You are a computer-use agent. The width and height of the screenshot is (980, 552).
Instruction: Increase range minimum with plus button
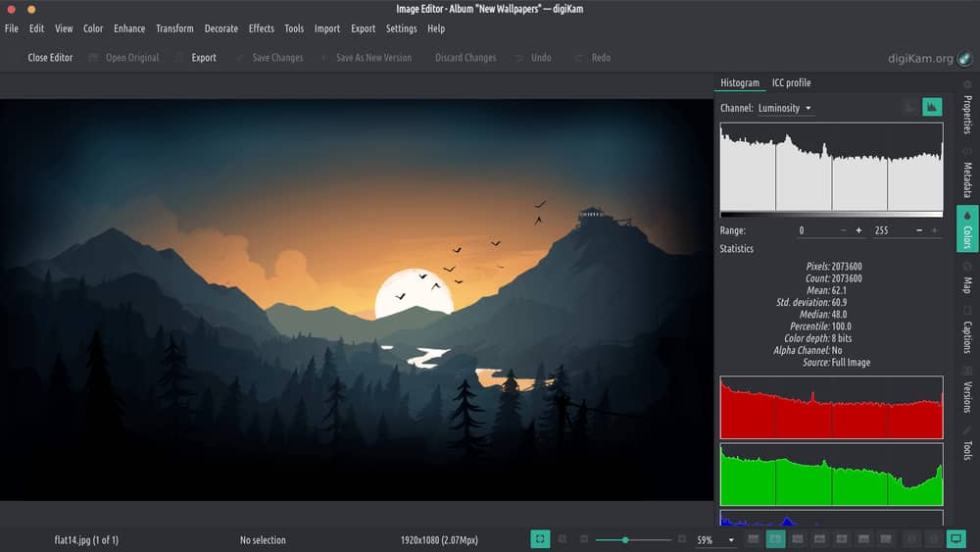(858, 230)
